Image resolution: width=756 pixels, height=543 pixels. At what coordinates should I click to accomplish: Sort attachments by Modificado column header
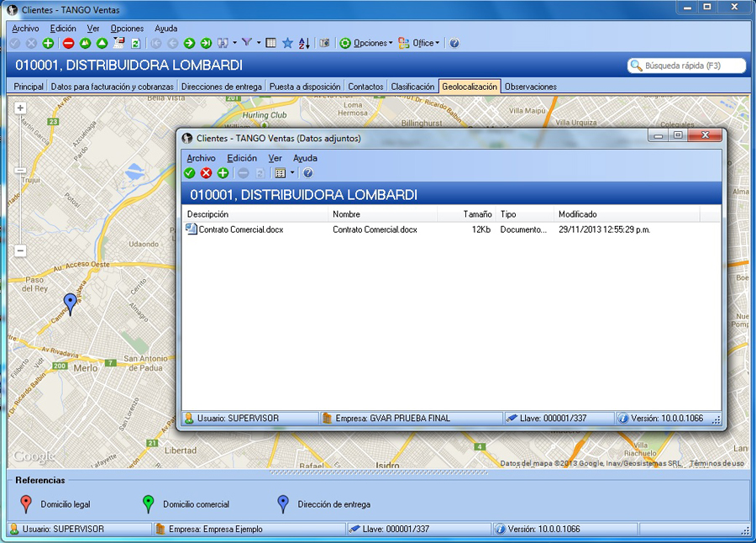(x=627, y=214)
